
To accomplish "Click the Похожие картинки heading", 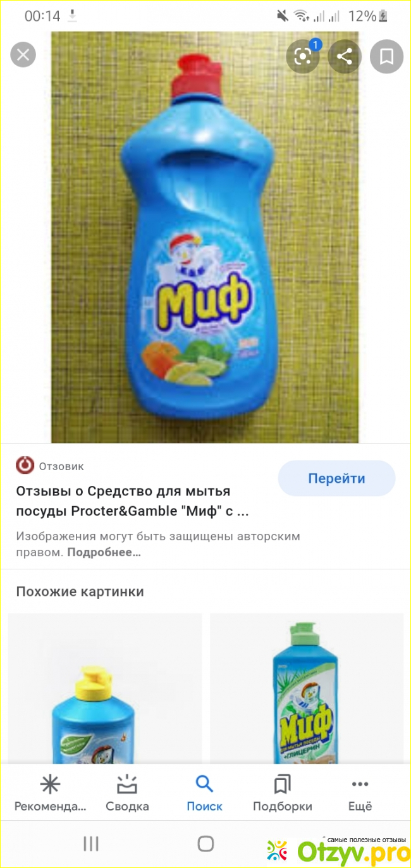I will coord(80,592).
